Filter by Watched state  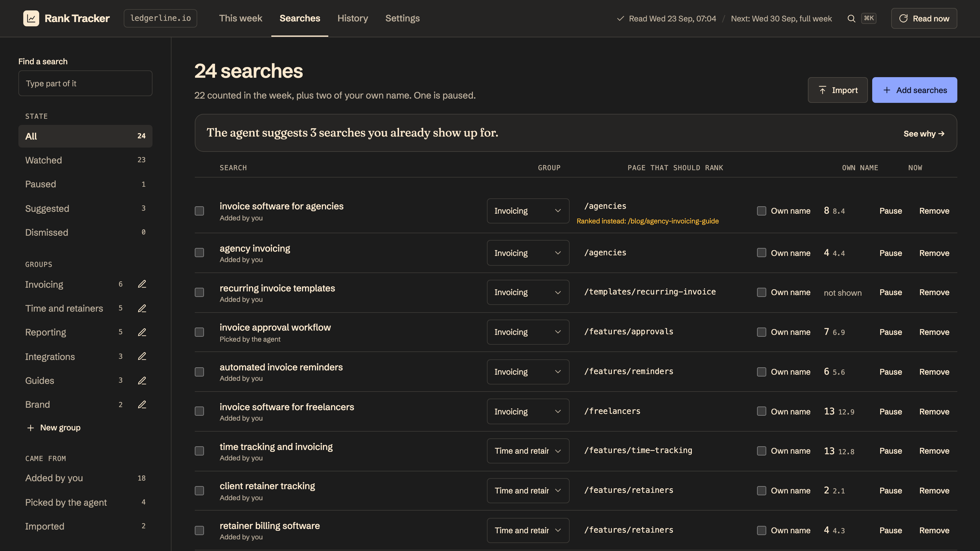[85, 160]
